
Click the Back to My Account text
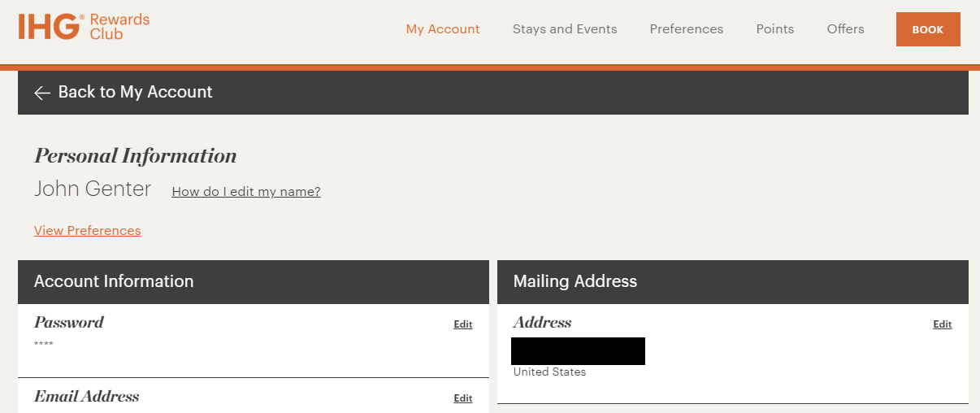coord(135,92)
